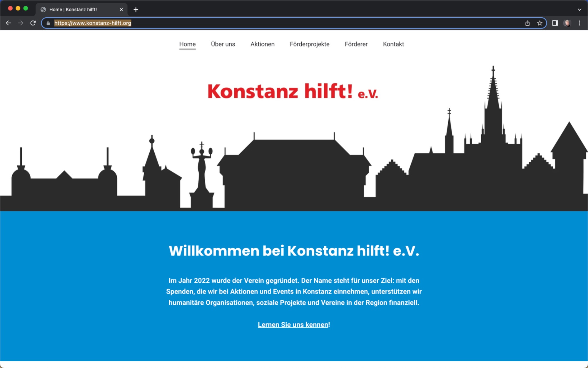Open a new browser tab
This screenshot has width=588, height=368.
click(136, 9)
